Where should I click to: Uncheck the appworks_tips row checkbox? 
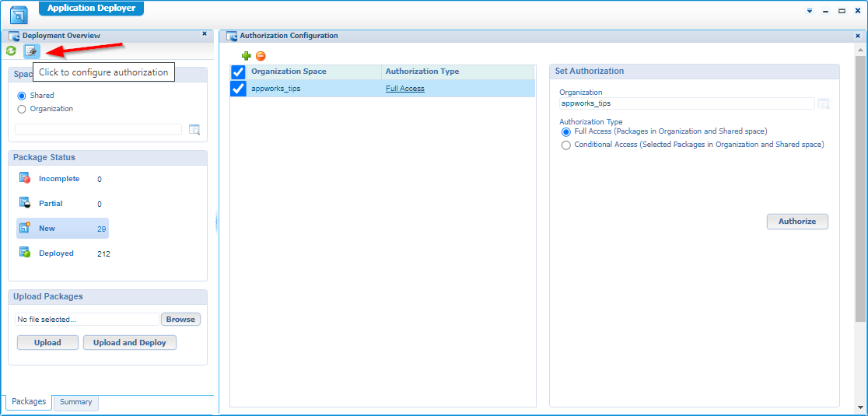tap(238, 89)
